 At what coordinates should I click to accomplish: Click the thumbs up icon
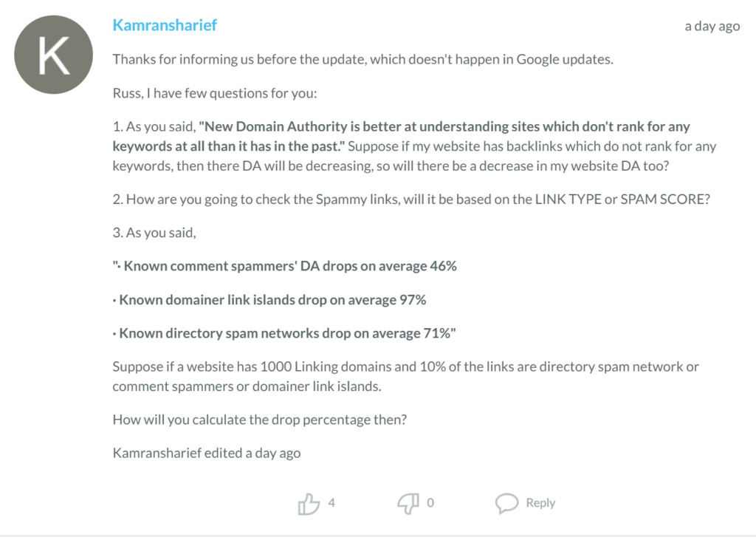(309, 504)
